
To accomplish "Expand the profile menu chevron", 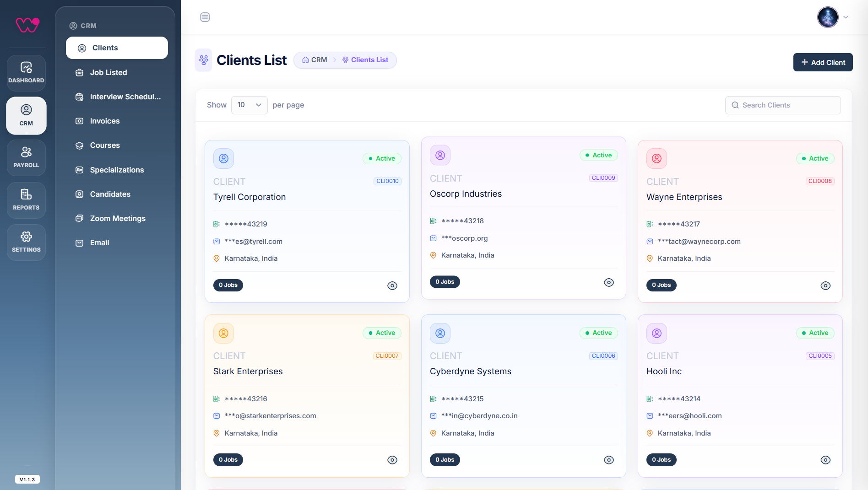I will (846, 17).
